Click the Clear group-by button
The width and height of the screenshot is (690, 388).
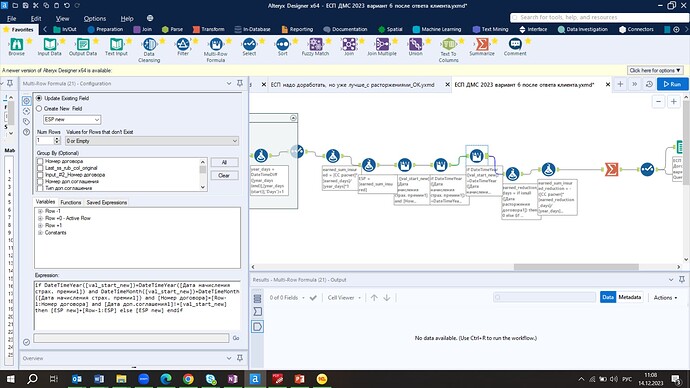pos(224,176)
